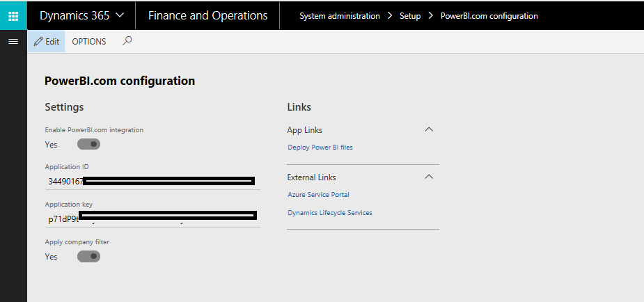Toggle Enable PowerBI.com integration switch
644x302 pixels.
(88, 144)
